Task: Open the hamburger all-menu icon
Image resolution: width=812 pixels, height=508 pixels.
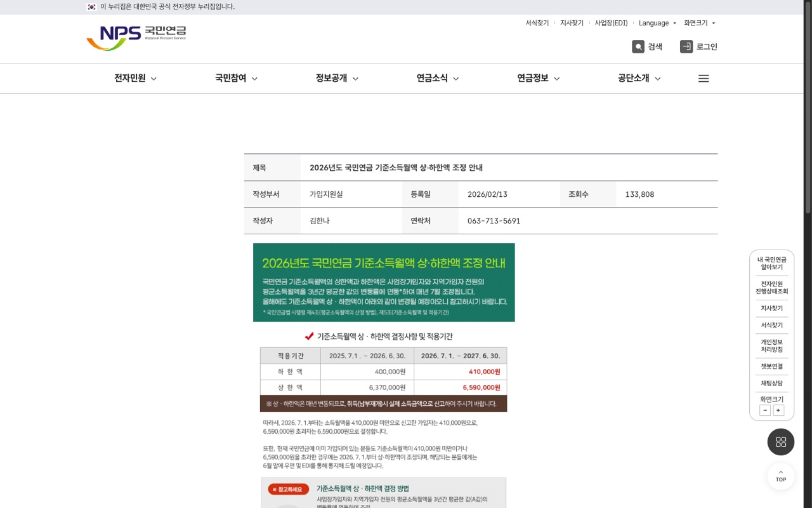Action: 704,79
